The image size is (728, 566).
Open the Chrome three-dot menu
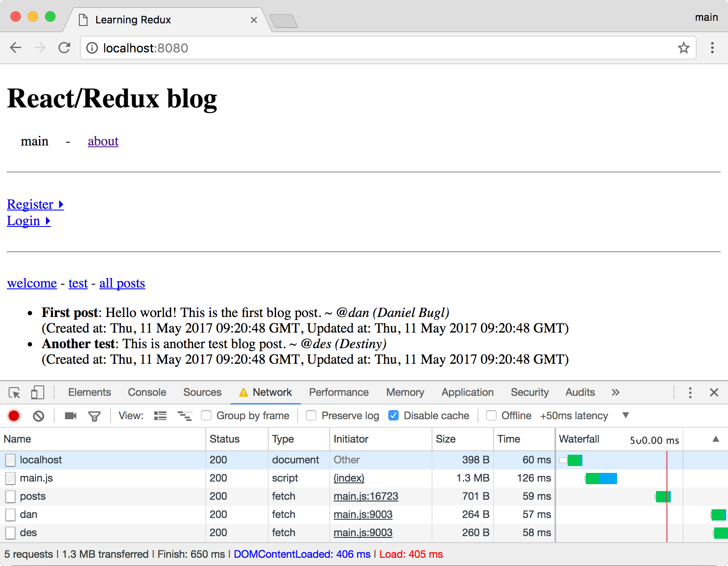point(712,48)
